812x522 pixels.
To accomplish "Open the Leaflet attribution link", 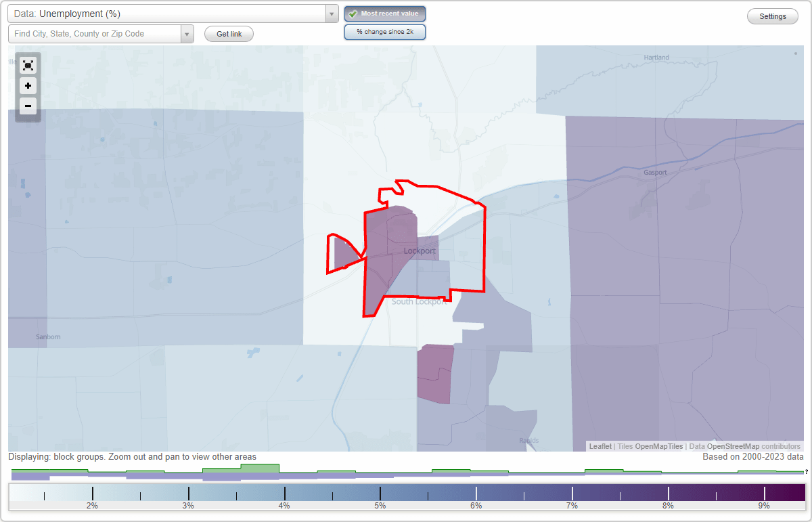I will (600, 446).
